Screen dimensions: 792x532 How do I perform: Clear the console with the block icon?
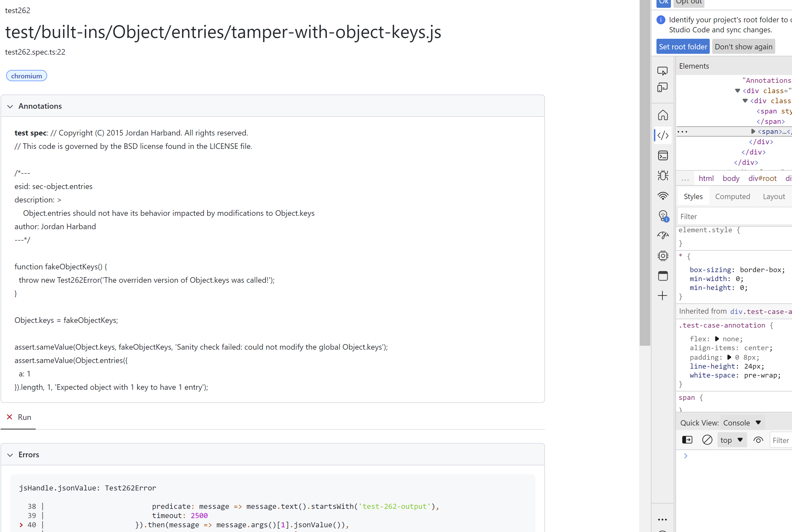(707, 440)
